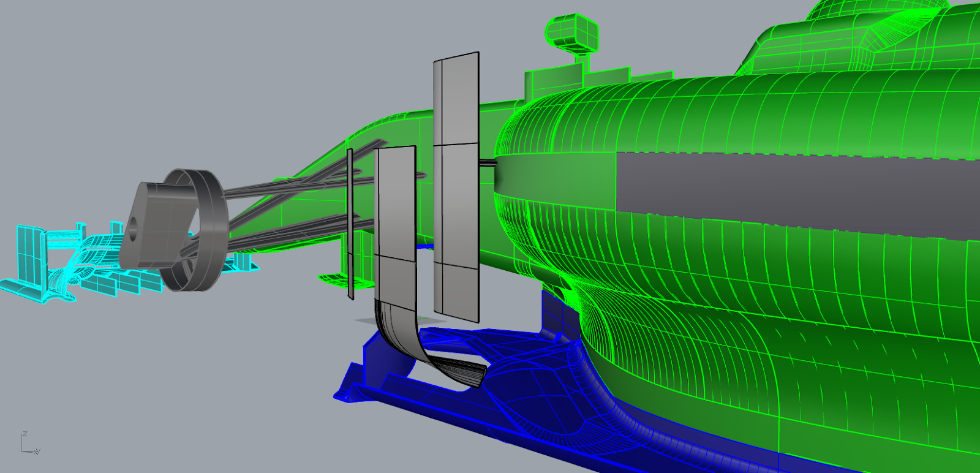
Task: Click the world axis icon in viewport corner
Action: point(30,442)
